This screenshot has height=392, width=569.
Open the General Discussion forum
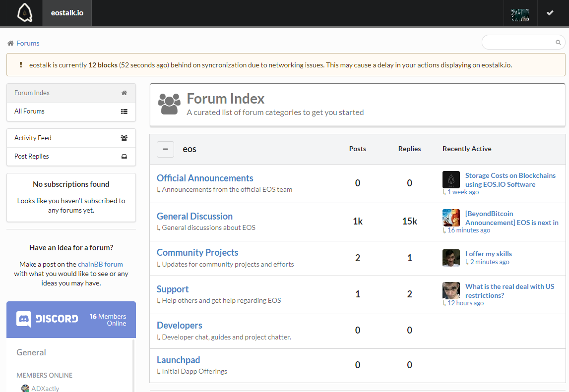pyautogui.click(x=195, y=216)
